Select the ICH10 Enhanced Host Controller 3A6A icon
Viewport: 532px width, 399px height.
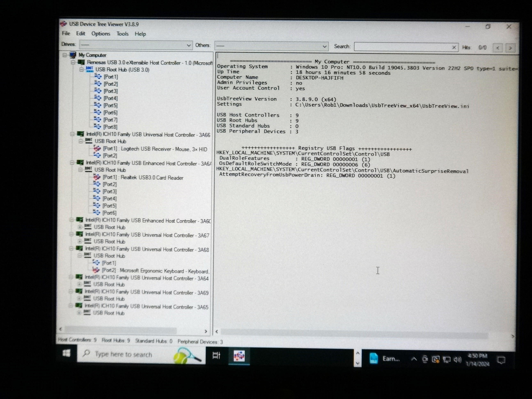click(80, 163)
